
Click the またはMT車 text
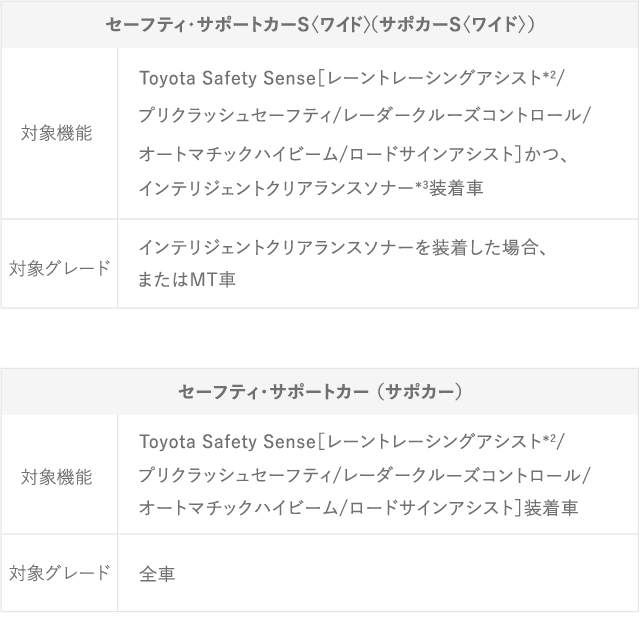point(187,280)
